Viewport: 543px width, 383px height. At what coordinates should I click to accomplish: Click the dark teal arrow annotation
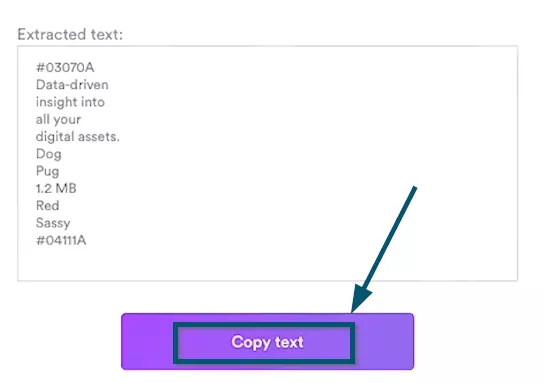[x=384, y=249]
